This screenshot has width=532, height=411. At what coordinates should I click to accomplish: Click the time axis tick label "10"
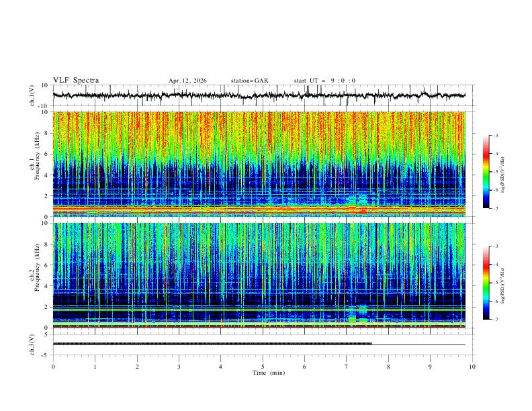click(472, 367)
